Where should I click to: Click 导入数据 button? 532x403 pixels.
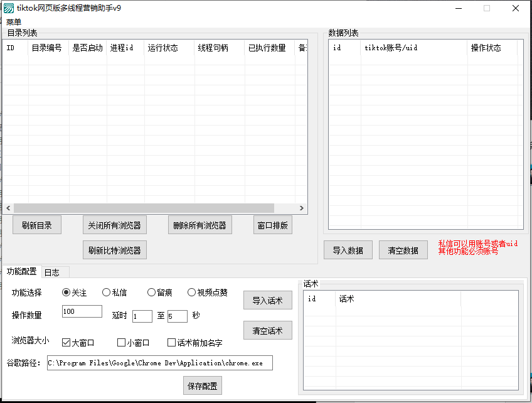coord(348,250)
